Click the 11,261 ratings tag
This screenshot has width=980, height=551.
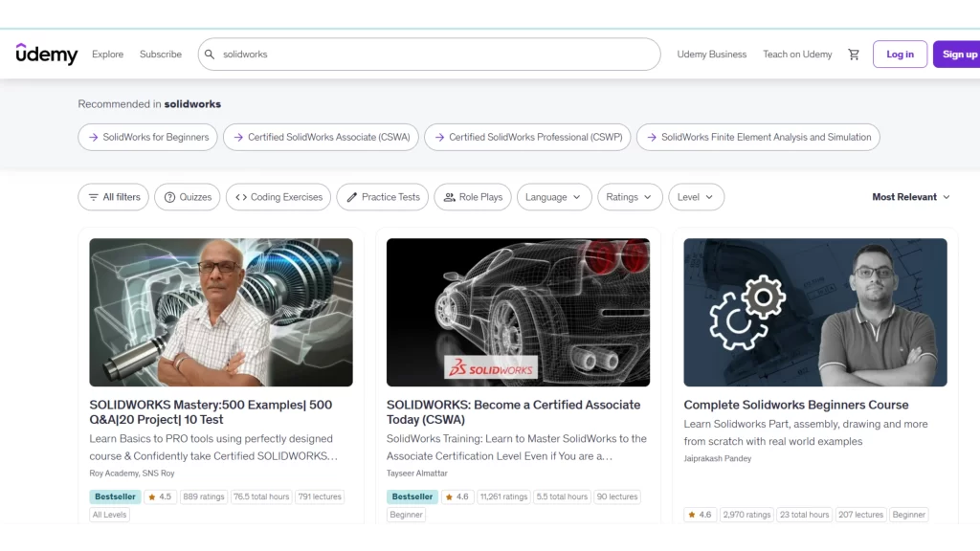pos(503,496)
